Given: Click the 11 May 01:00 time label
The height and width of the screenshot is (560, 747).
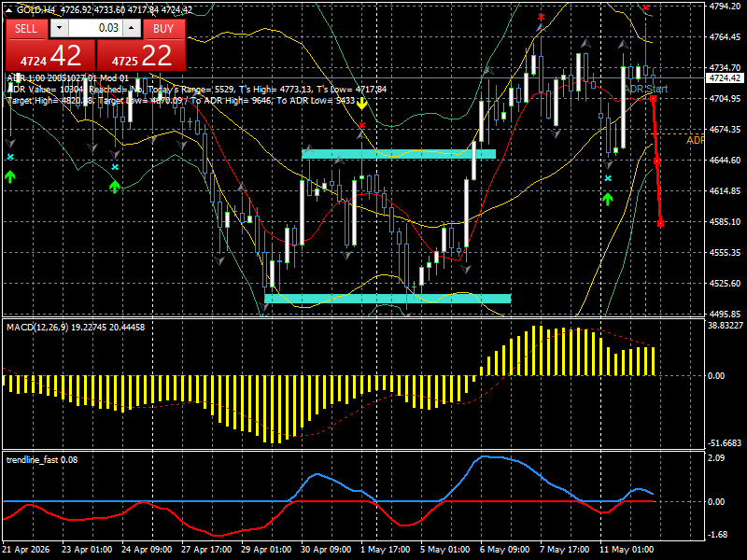Looking at the screenshot, I should [627, 550].
